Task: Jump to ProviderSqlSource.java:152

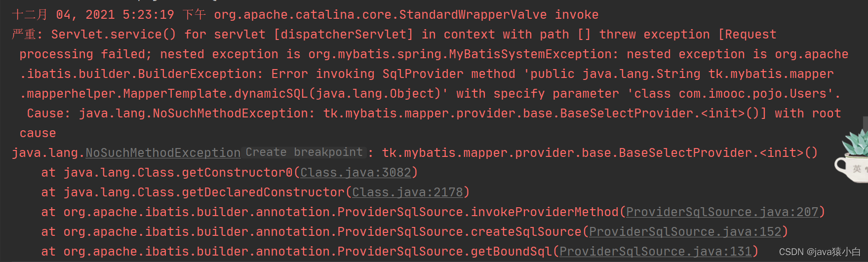Action: pos(685,232)
